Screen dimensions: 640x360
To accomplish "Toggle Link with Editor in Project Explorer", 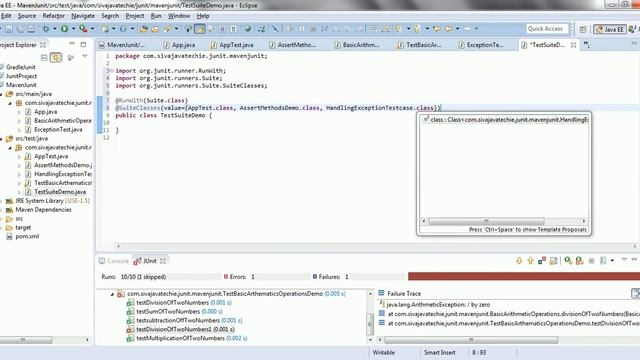I will tap(56, 58).
